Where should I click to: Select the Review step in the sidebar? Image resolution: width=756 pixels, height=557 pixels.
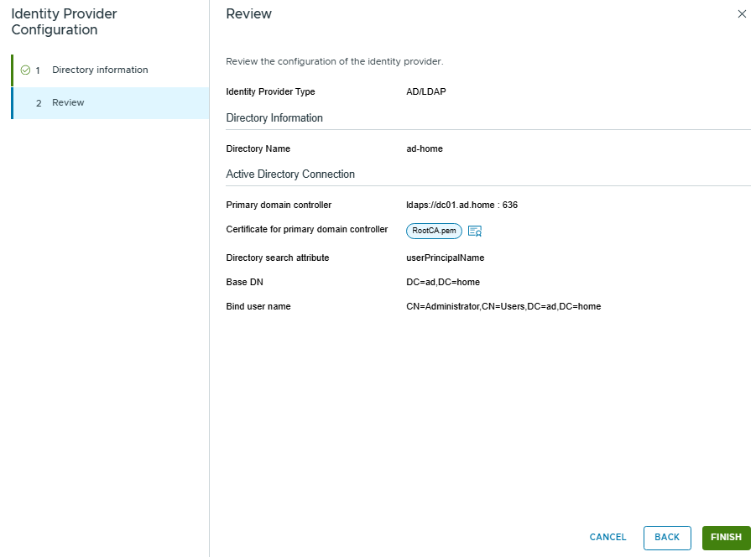coord(68,102)
